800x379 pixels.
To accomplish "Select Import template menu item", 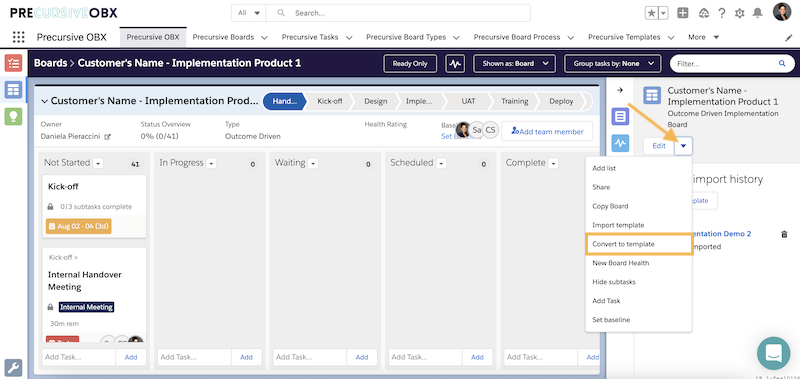I will pos(638,225).
